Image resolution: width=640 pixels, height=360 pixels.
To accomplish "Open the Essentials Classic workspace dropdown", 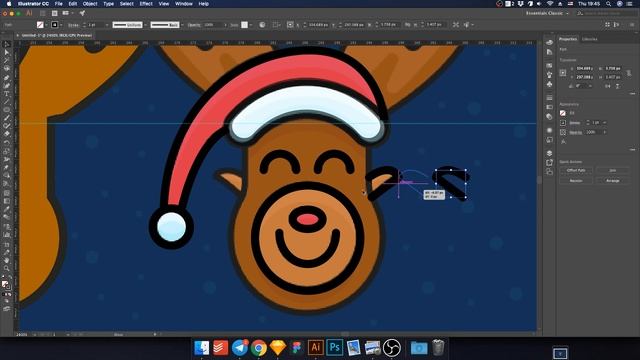I will coord(547,13).
